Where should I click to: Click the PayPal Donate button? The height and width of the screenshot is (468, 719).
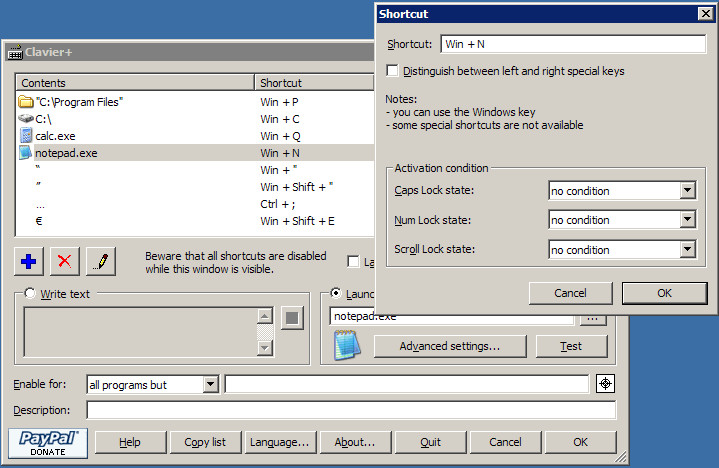[x=48, y=444]
